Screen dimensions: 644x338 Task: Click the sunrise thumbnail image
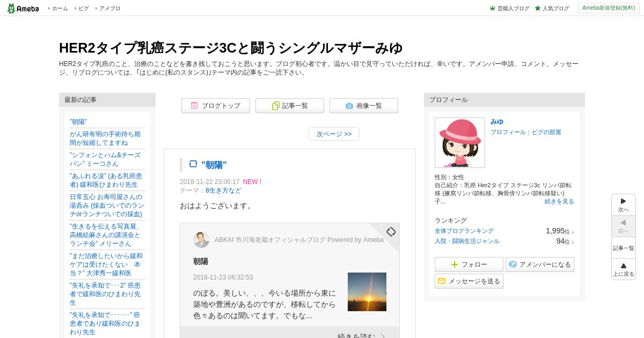coord(367,292)
